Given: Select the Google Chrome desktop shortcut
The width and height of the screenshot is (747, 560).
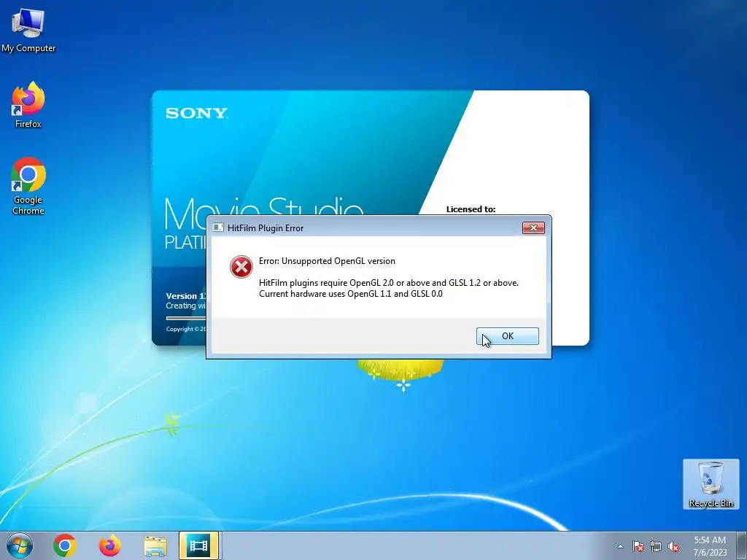Looking at the screenshot, I should tap(28, 186).
